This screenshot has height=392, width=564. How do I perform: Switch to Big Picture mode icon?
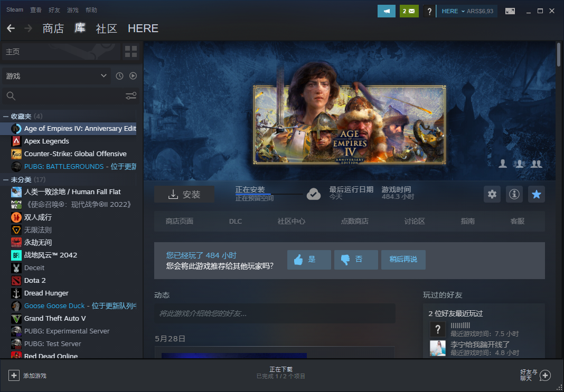point(510,11)
